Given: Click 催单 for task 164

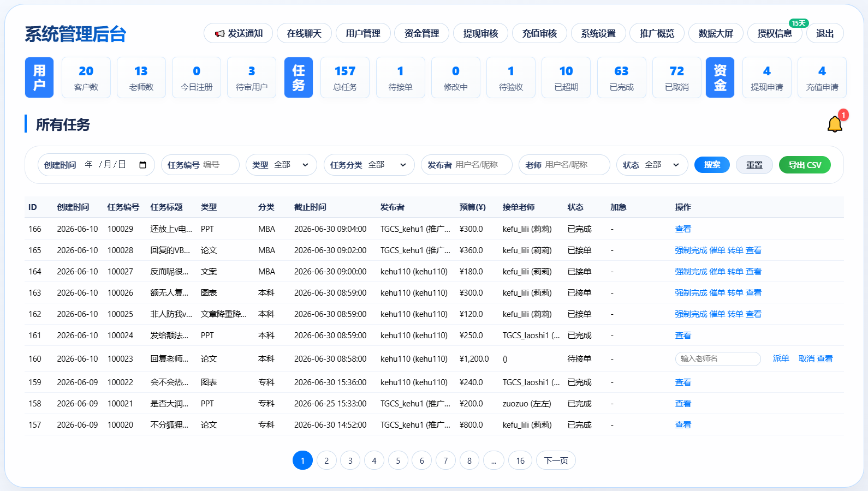Looking at the screenshot, I should [x=717, y=271].
